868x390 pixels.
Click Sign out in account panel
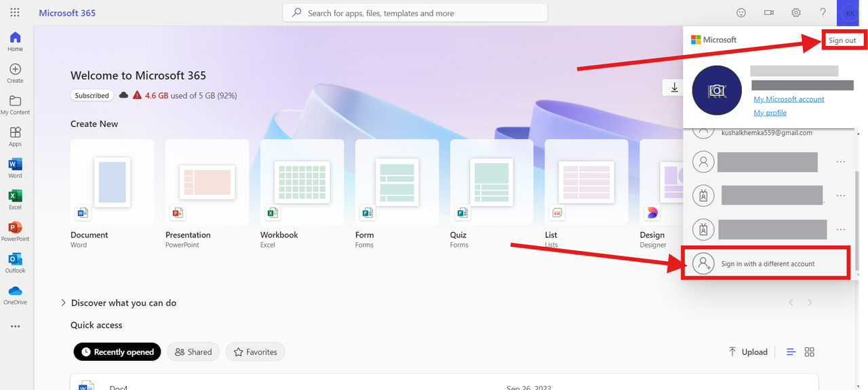pos(842,40)
